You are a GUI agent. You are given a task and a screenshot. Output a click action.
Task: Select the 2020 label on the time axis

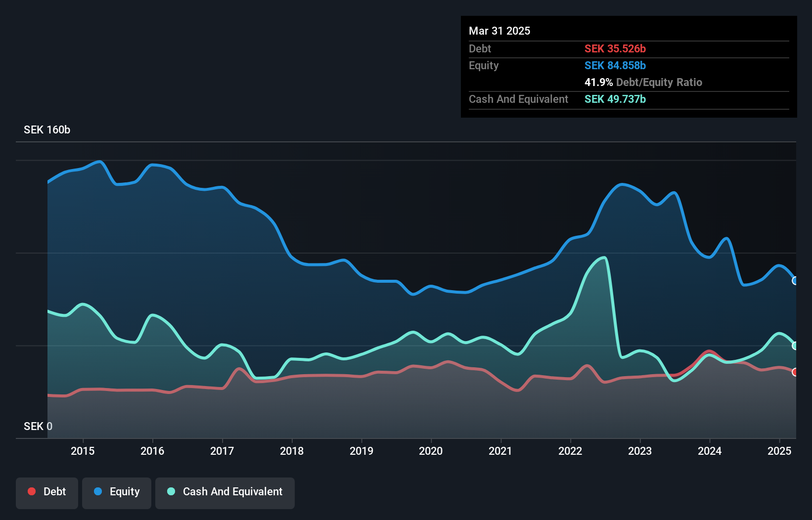coord(431,451)
